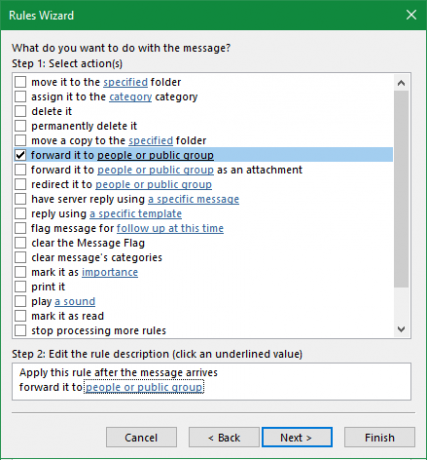The height and width of the screenshot is (460, 427).
Task: Click 'people or public group' in Step 2 description
Action: (144, 387)
